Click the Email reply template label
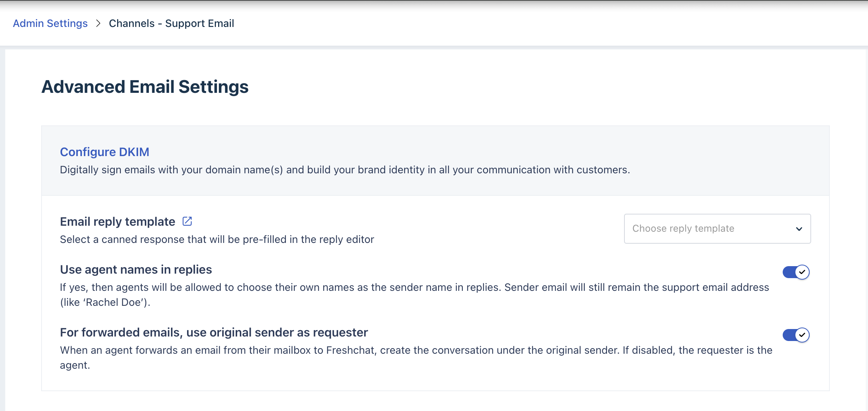Image resolution: width=868 pixels, height=411 pixels. click(x=117, y=222)
